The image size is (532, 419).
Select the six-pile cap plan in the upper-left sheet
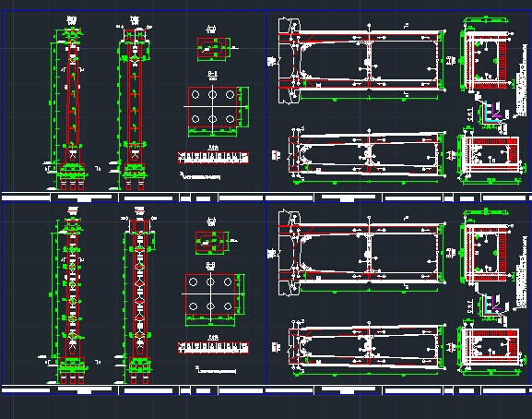click(x=218, y=112)
